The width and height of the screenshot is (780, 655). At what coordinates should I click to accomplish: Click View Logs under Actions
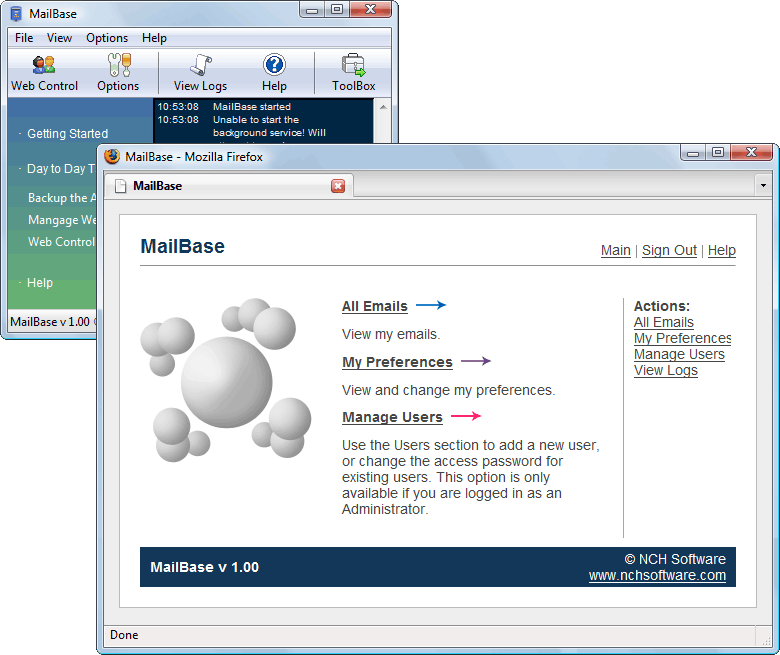click(x=666, y=371)
